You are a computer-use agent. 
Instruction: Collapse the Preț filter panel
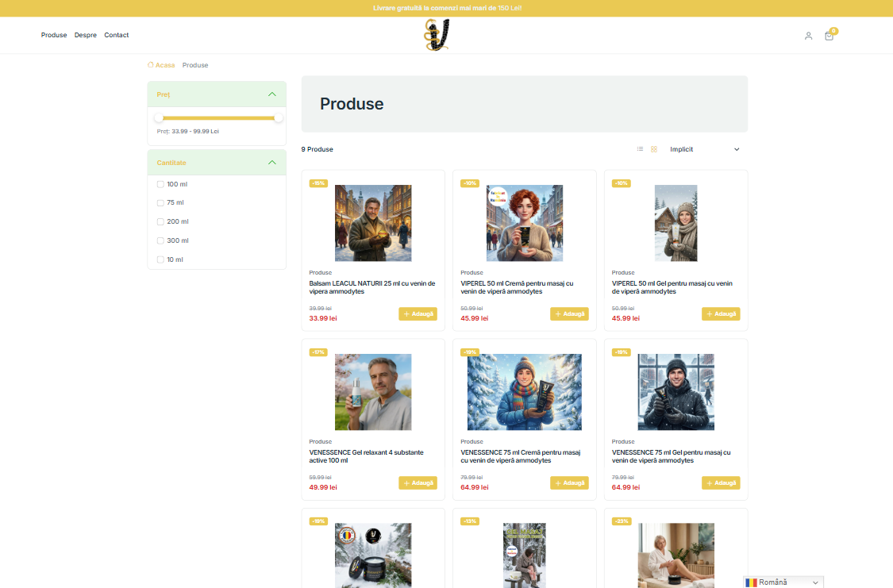click(272, 94)
